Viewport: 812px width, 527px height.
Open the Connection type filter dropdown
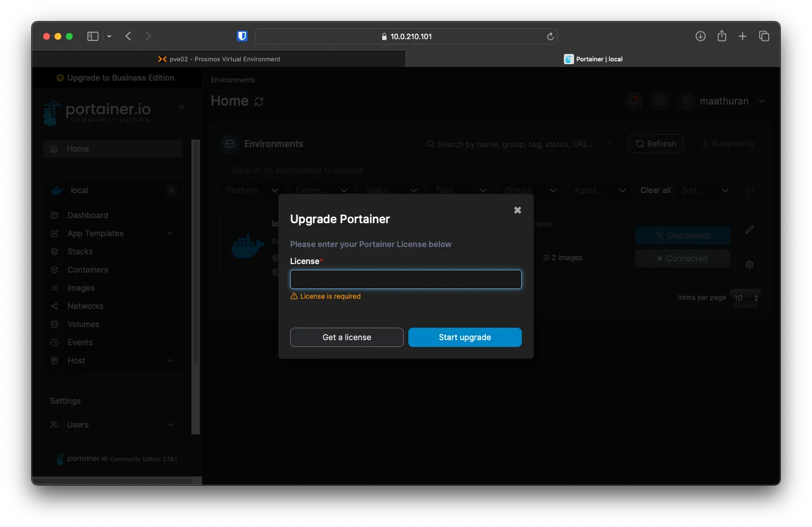pos(321,190)
